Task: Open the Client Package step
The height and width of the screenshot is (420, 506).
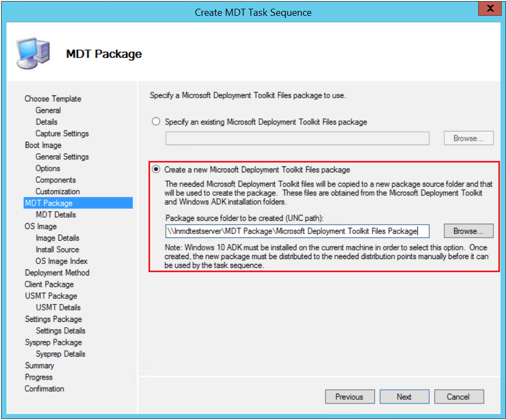Action: click(x=49, y=285)
